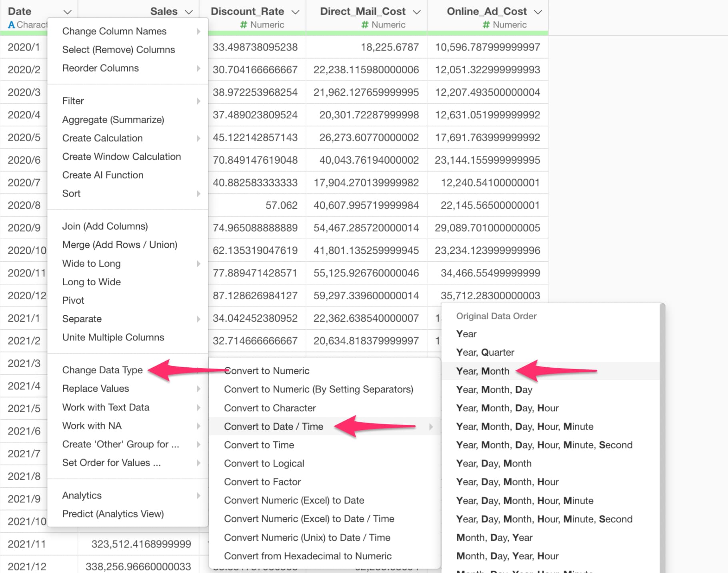Open the Discount_Rate column menu chevron
The width and height of the screenshot is (728, 573).
click(x=295, y=12)
